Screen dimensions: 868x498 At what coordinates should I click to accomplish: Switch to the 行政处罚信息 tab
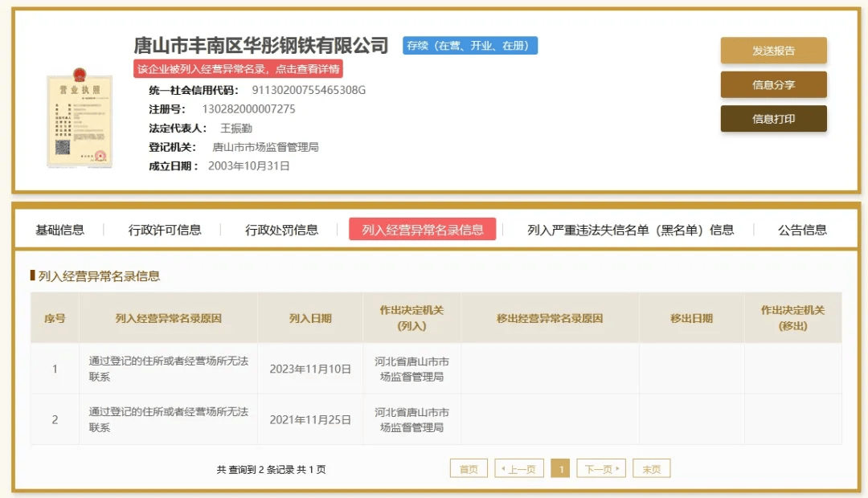pyautogui.click(x=281, y=230)
